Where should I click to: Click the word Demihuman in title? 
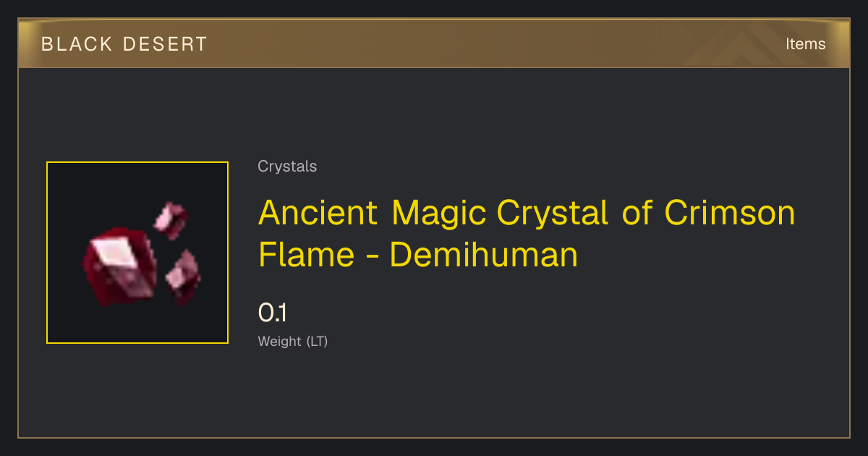click(484, 255)
